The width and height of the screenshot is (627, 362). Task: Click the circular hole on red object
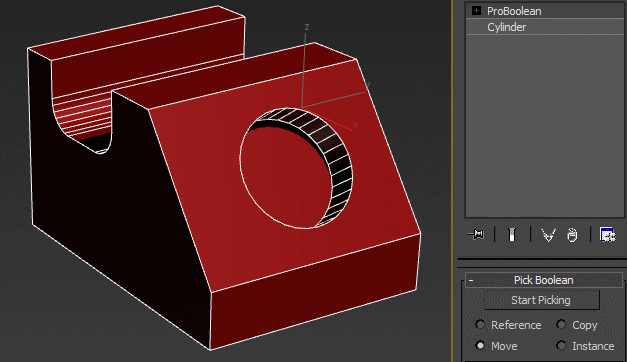pyautogui.click(x=296, y=168)
